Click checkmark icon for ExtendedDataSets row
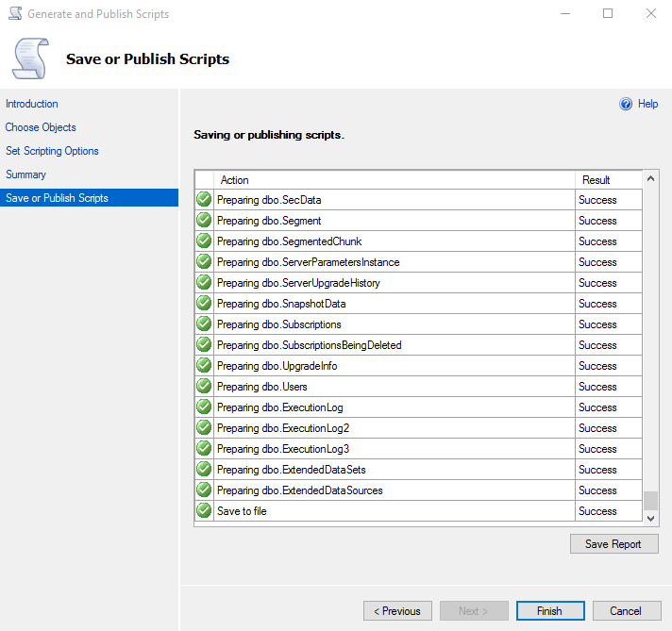The width and height of the screenshot is (672, 631). 204,469
